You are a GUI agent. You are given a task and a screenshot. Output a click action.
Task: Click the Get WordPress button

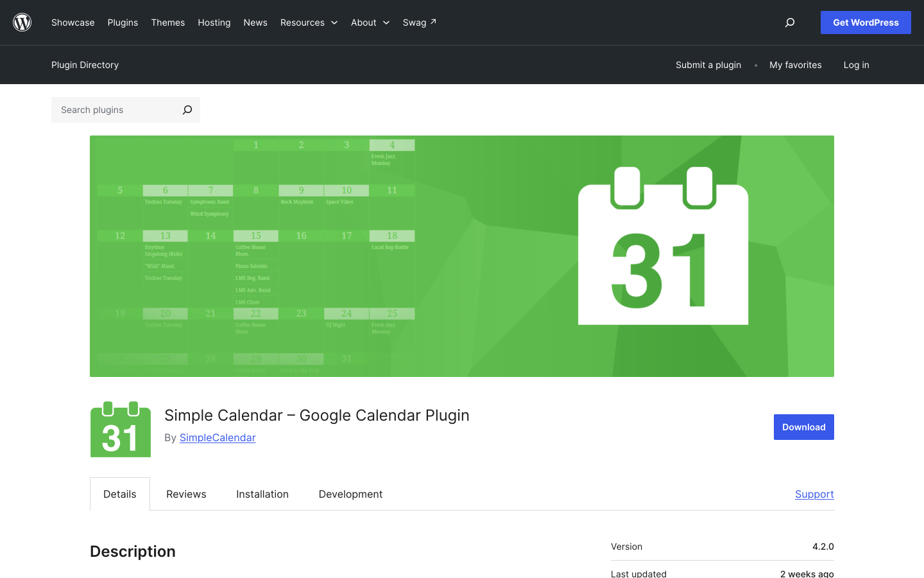tap(866, 22)
